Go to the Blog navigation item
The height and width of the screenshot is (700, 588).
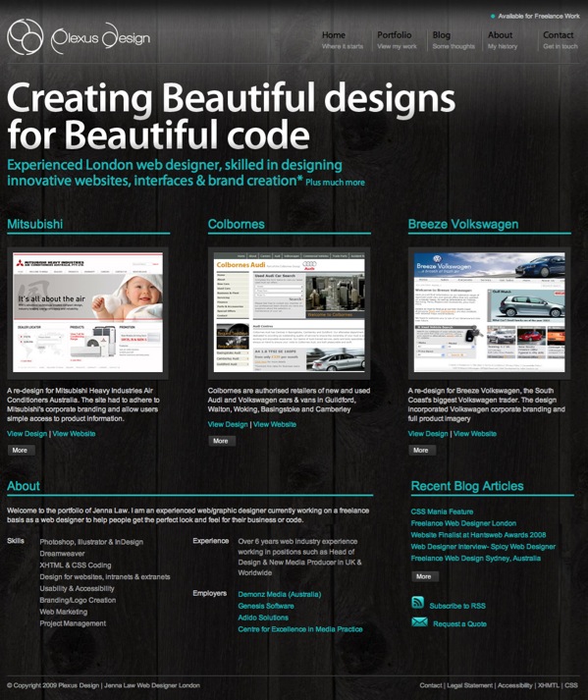point(454,39)
